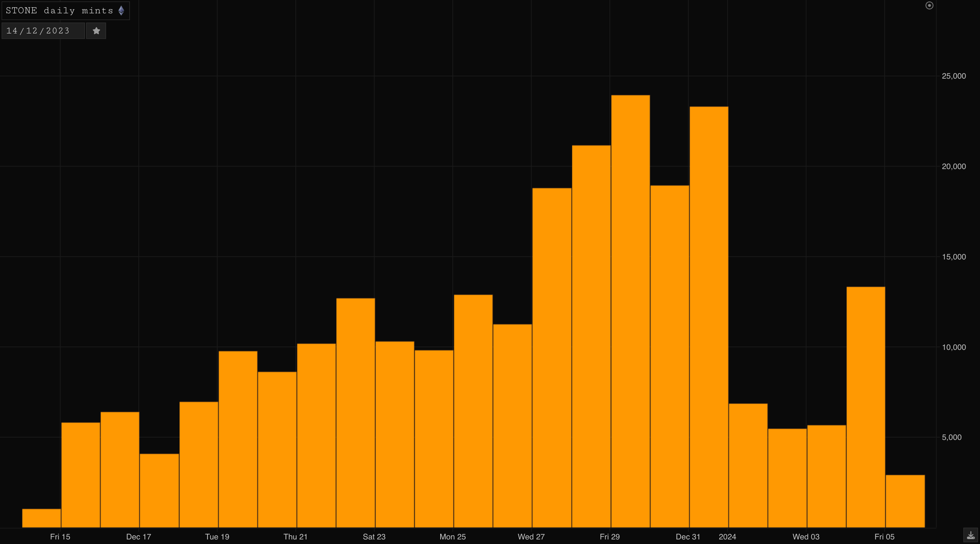Click the Thu 21 x-axis label
Image resolution: width=980 pixels, height=544 pixels.
coord(295,537)
